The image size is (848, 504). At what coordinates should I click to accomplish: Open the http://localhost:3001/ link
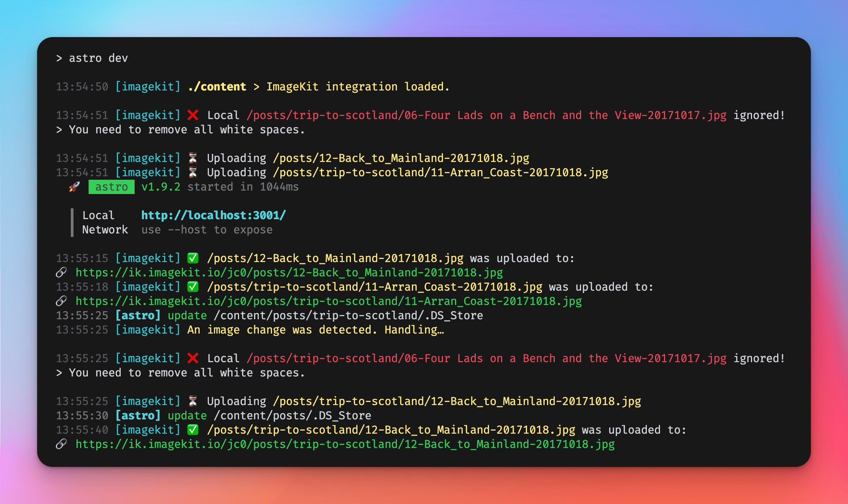tap(214, 215)
